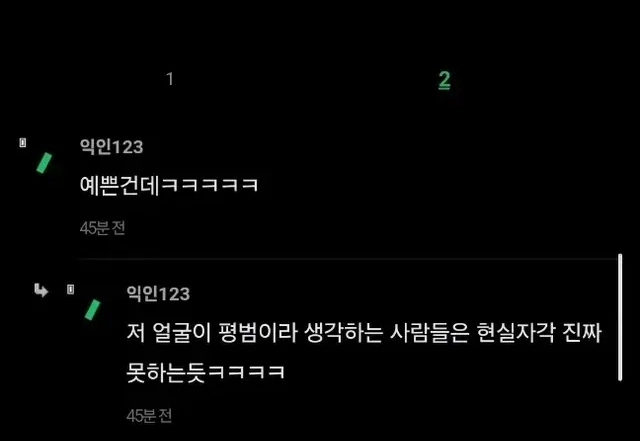This screenshot has height=441, width=640.
Task: Click the word 사람들은 in the reply text
Action: 429,334
